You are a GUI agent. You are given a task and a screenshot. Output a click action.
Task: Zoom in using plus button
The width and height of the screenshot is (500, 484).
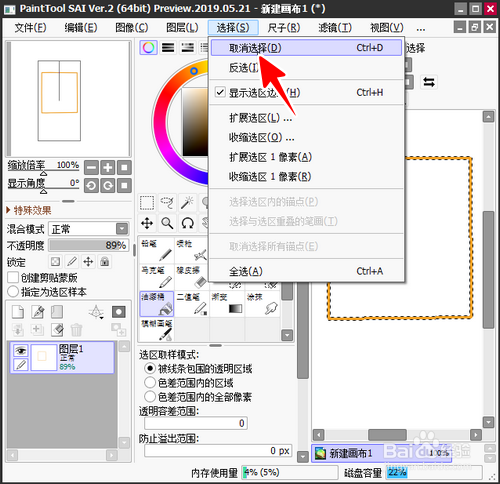pyautogui.click(x=108, y=167)
